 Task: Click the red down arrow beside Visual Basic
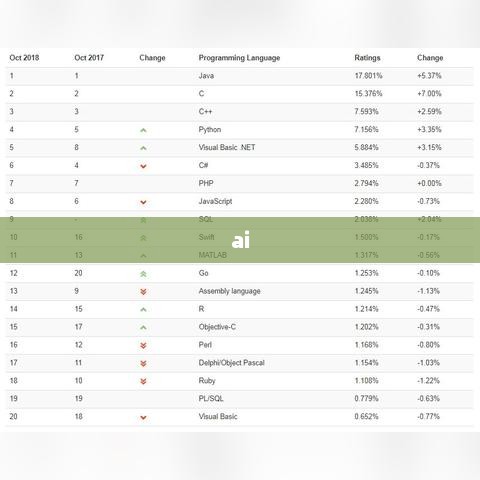coord(143,417)
